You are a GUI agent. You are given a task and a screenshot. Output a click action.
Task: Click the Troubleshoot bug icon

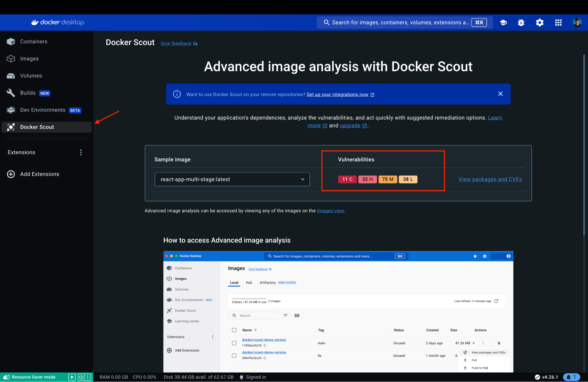521,23
